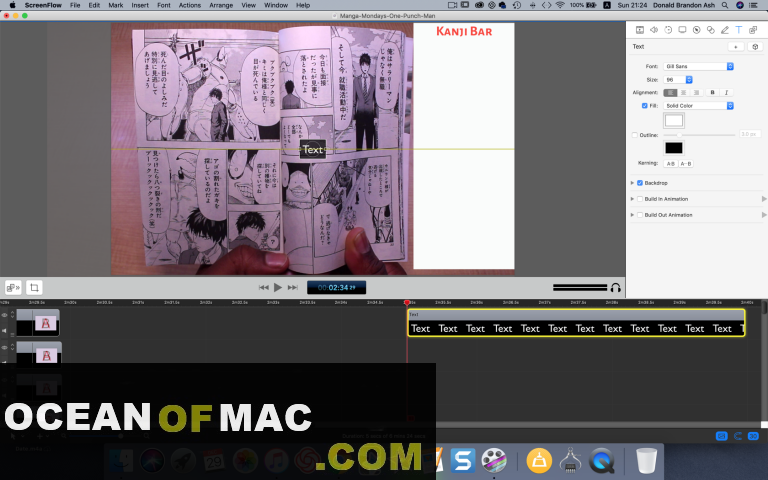Open the Actions menu
This screenshot has height=480, width=768.
click(190, 5)
